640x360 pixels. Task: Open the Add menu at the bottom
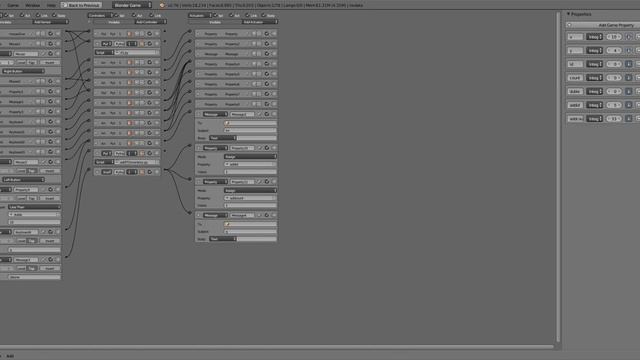click(10, 356)
